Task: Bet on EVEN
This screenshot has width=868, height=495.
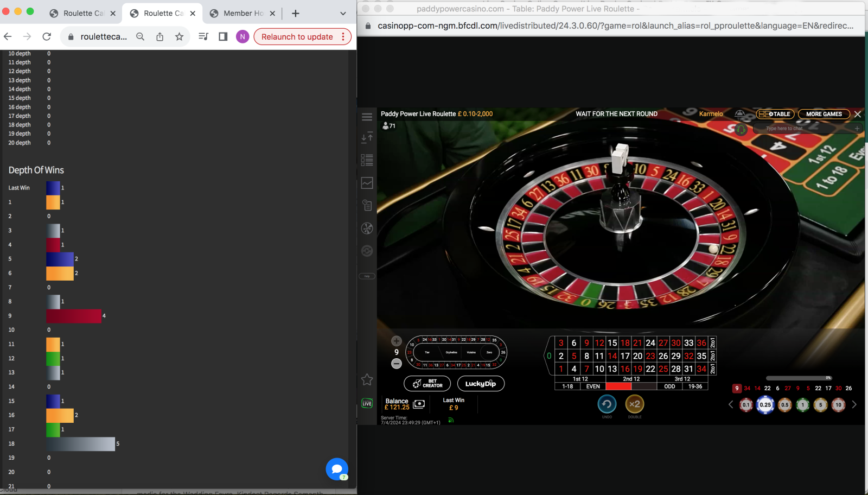Action: click(593, 386)
